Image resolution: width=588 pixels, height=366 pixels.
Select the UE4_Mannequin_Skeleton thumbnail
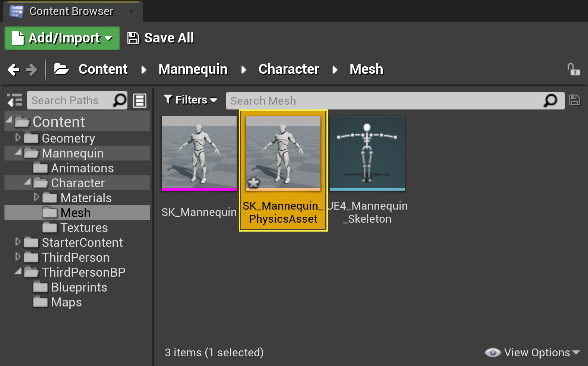pos(367,153)
